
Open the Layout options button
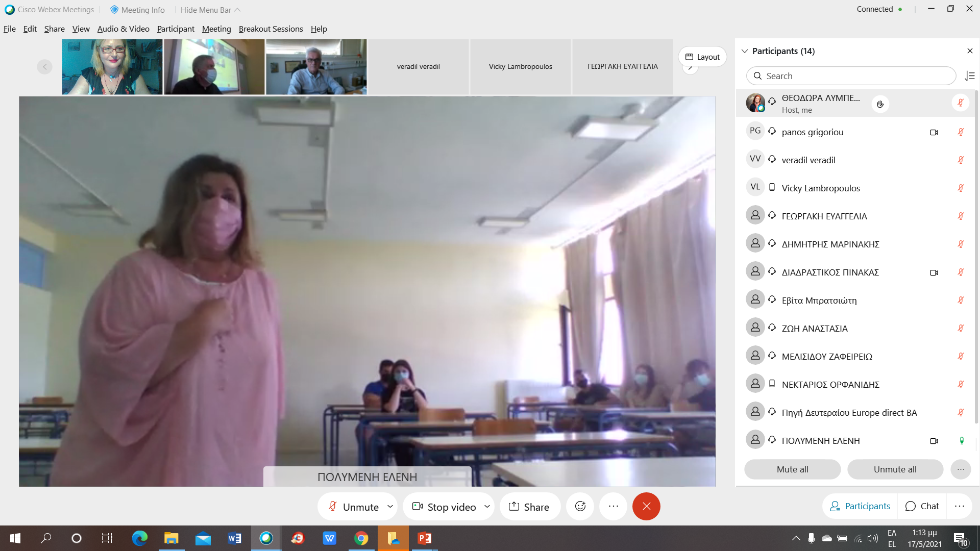[x=702, y=57]
